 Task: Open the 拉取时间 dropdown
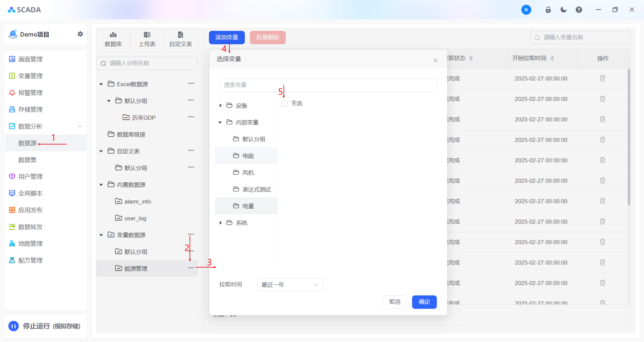(x=290, y=285)
